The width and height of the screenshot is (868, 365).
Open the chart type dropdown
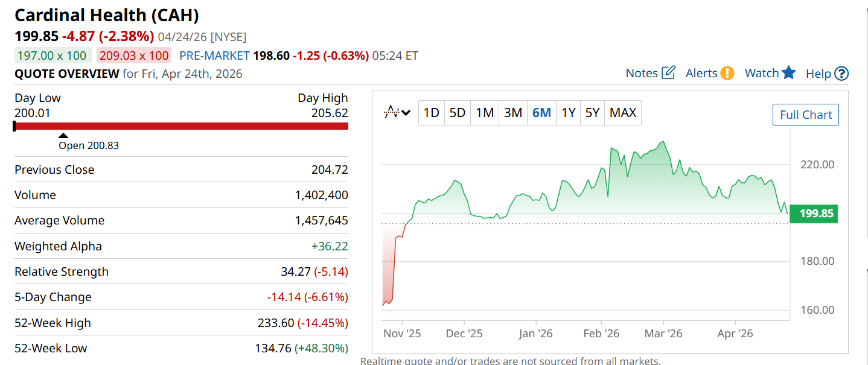pyautogui.click(x=398, y=113)
